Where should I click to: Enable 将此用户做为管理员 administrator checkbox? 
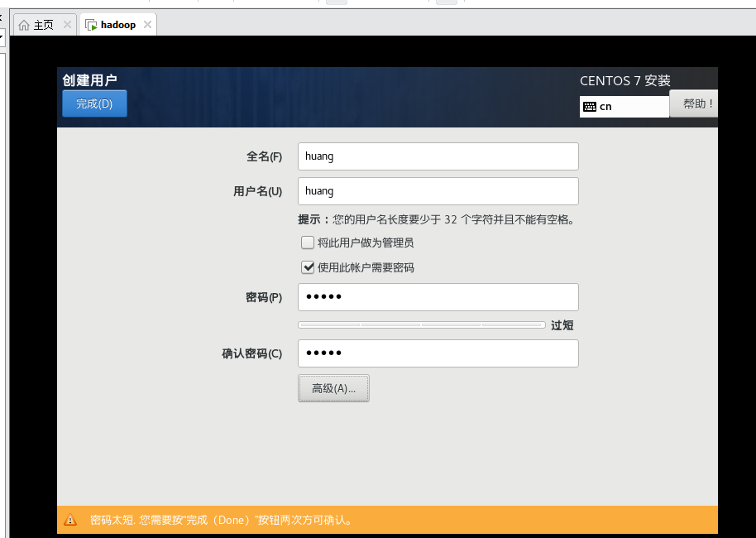[x=308, y=243]
